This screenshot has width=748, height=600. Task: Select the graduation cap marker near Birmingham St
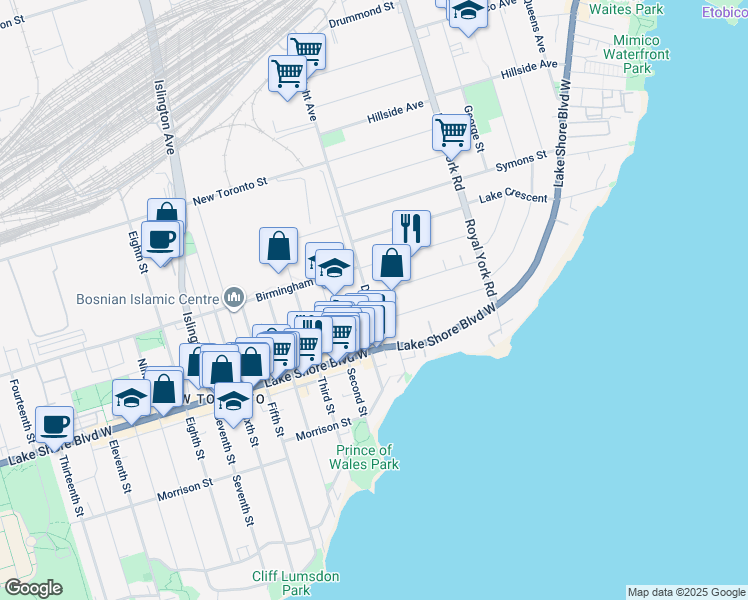(x=336, y=269)
